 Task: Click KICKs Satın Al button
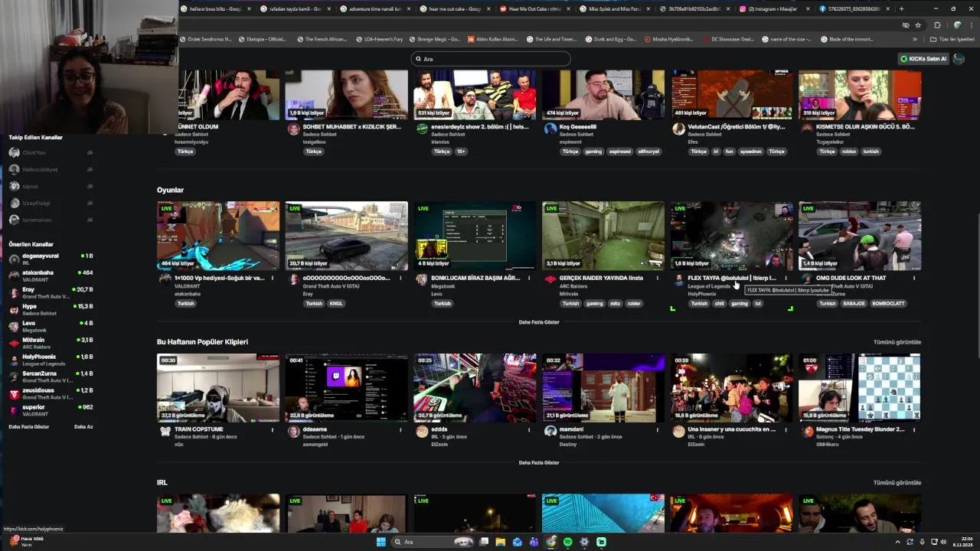[923, 59]
